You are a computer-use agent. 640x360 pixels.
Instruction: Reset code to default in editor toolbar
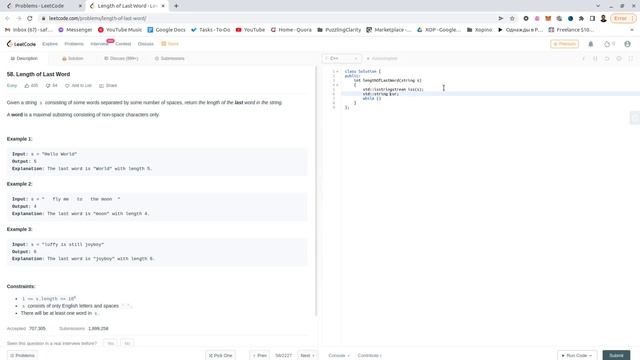click(607, 59)
